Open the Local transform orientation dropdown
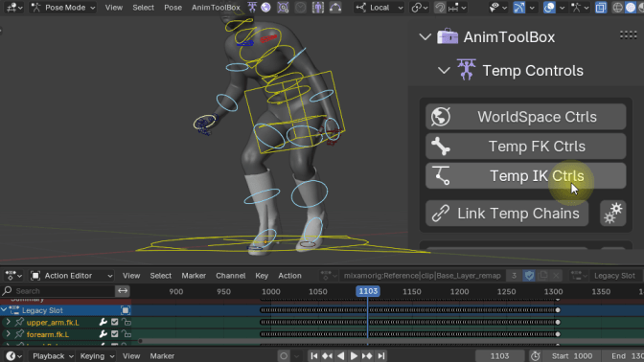The image size is (644, 362). click(x=379, y=8)
